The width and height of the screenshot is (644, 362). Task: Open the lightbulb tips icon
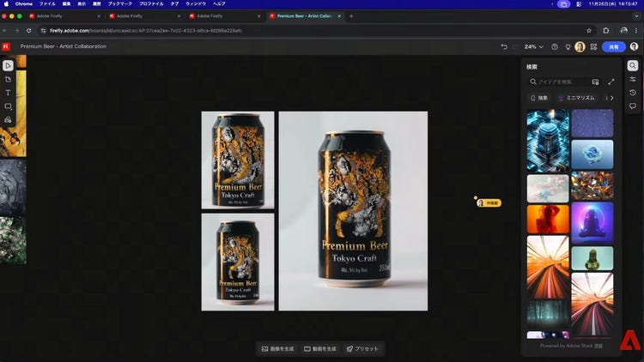pos(567,46)
